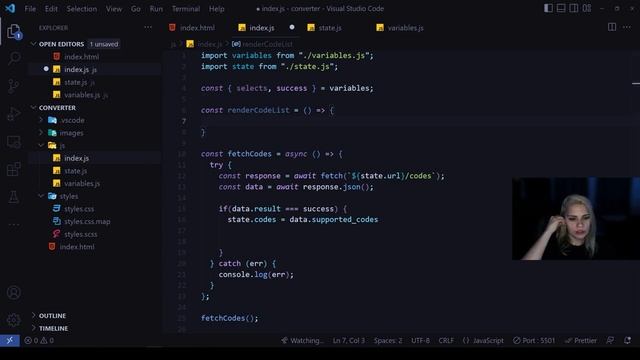Image resolution: width=640 pixels, height=360 pixels.
Task: Split the editor to the right
Action: [x=612, y=27]
